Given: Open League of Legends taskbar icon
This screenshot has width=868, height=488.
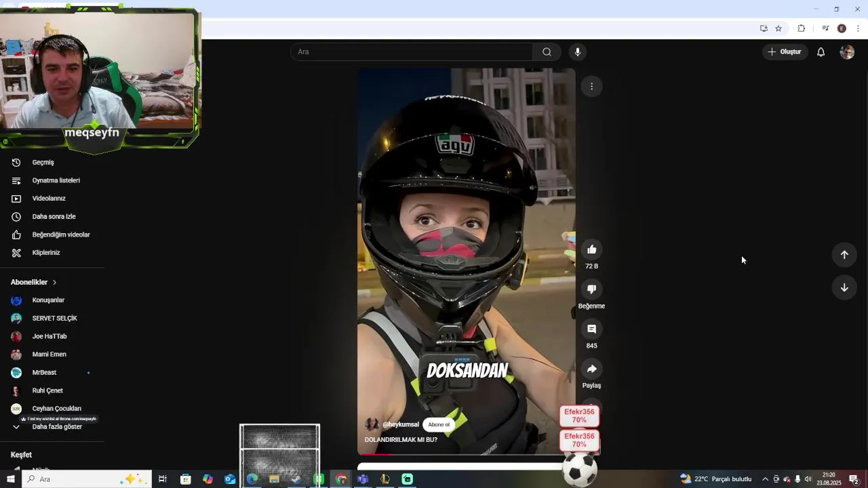Looking at the screenshot, I should tap(385, 479).
